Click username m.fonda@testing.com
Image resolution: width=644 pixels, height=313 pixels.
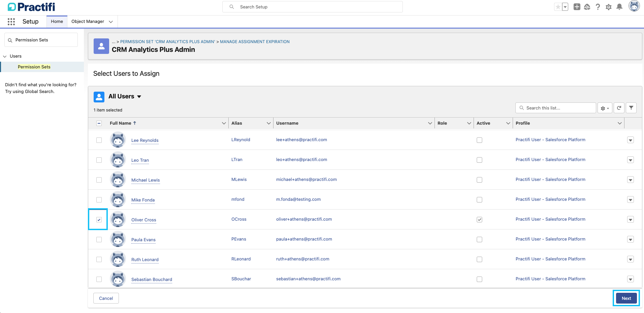298,199
